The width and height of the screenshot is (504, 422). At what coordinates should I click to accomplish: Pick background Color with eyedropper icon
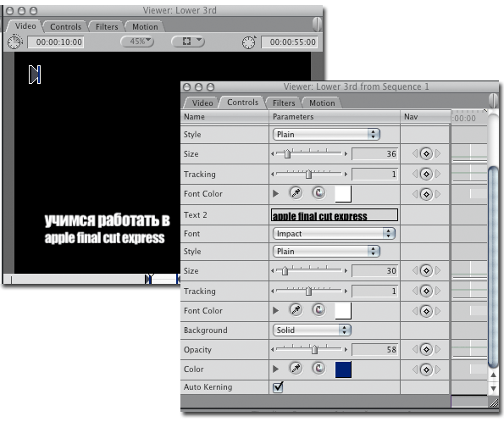pos(296,369)
